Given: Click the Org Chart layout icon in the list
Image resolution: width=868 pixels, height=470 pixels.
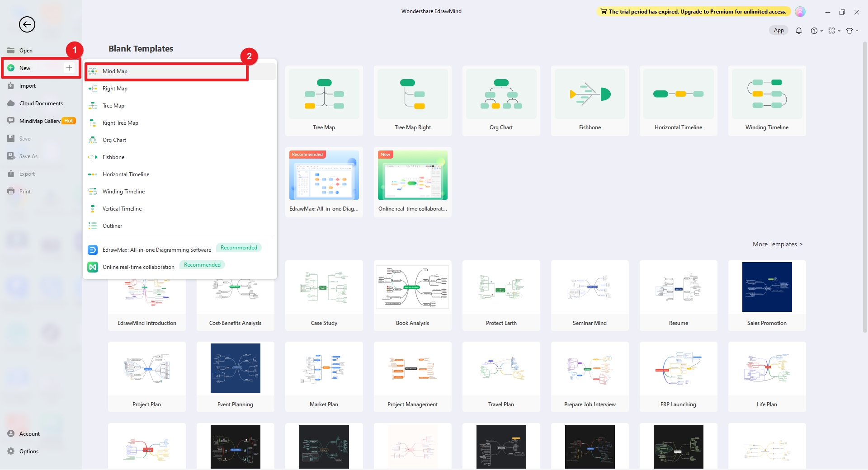Looking at the screenshot, I should point(93,140).
